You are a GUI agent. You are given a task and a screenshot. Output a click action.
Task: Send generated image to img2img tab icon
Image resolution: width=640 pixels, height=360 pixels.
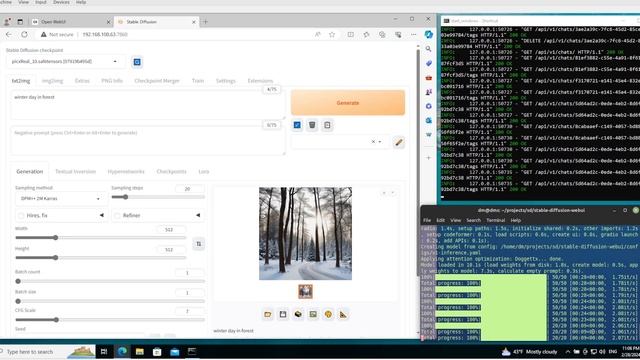point(313,314)
